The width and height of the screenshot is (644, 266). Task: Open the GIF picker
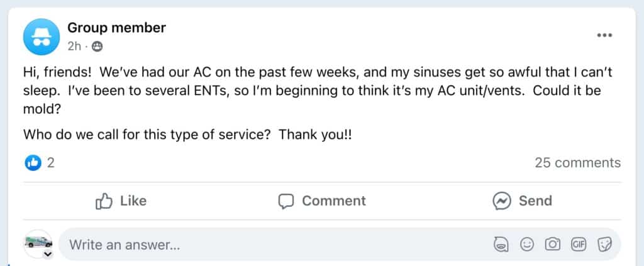(579, 245)
